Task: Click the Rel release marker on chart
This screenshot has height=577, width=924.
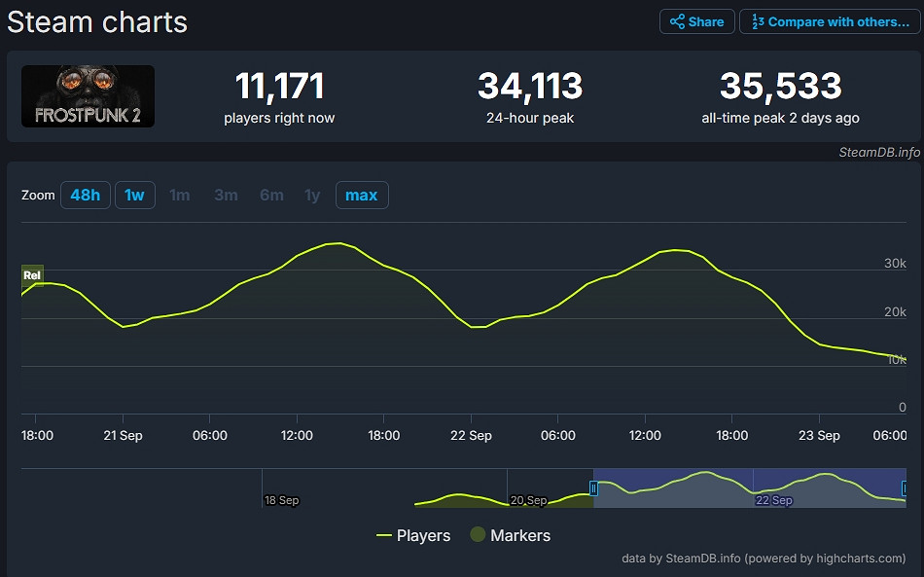Action: click(32, 275)
